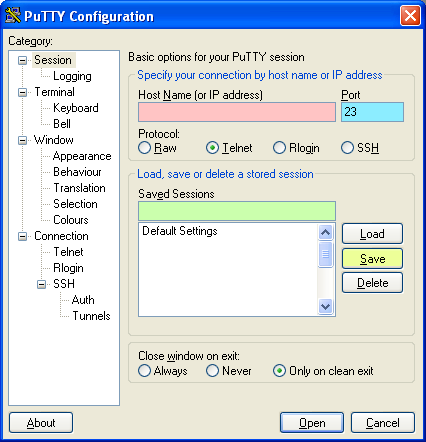Open the Keyboard category
Image resolution: width=426 pixels, height=442 pixels.
[x=76, y=108]
